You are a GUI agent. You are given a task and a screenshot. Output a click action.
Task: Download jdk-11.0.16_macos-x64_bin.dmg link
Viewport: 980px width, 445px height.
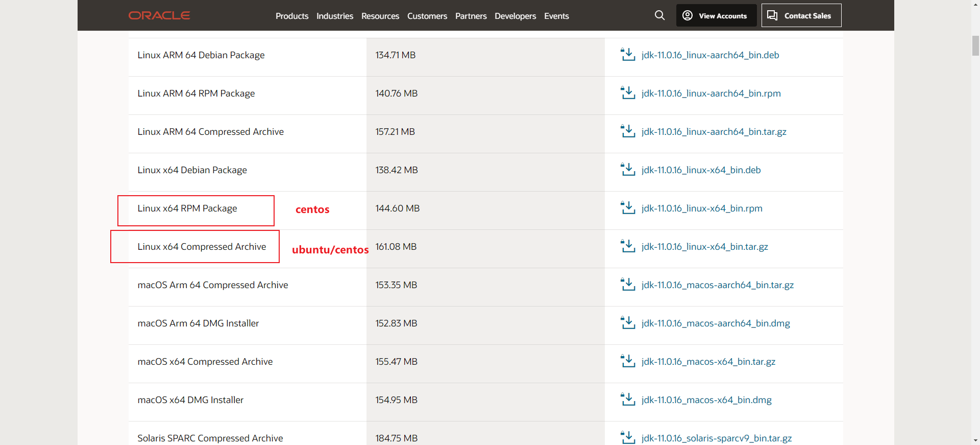[x=706, y=400]
